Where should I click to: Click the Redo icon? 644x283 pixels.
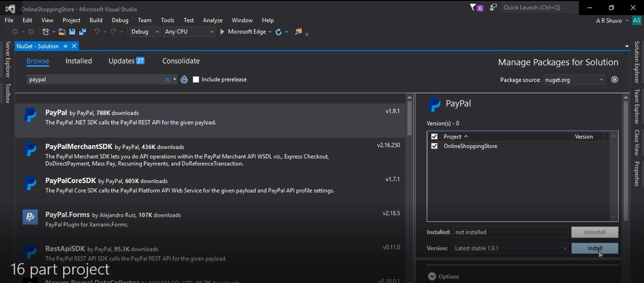point(114,32)
